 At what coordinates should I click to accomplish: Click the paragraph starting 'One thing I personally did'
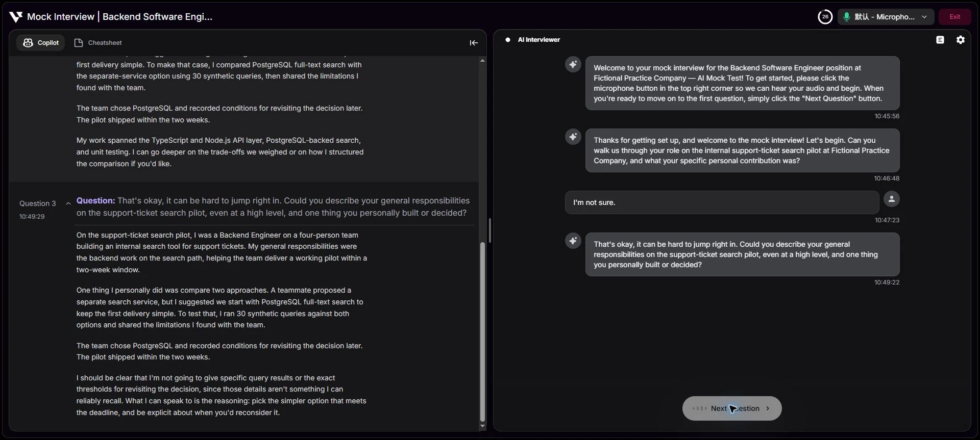coord(220,307)
